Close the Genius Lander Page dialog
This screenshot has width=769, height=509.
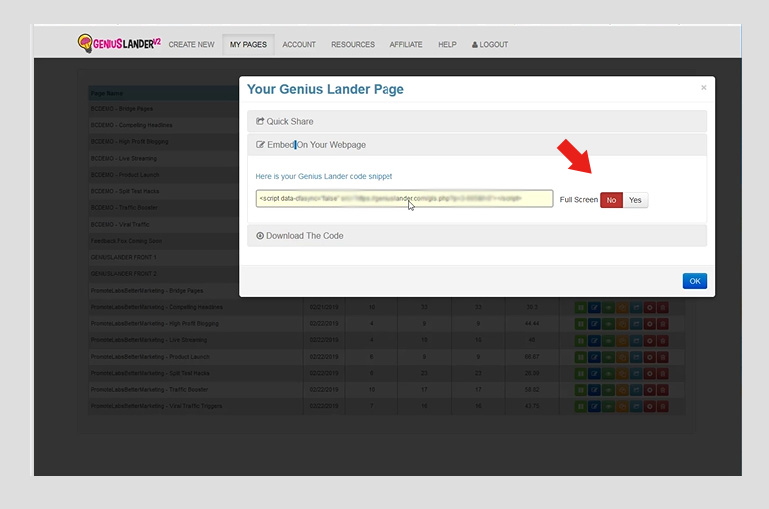[703, 87]
